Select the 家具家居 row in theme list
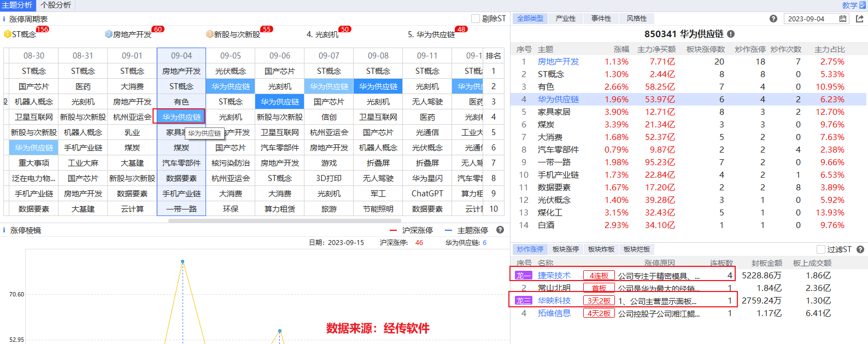Image resolution: width=868 pixels, height=344 pixels. 689,112
